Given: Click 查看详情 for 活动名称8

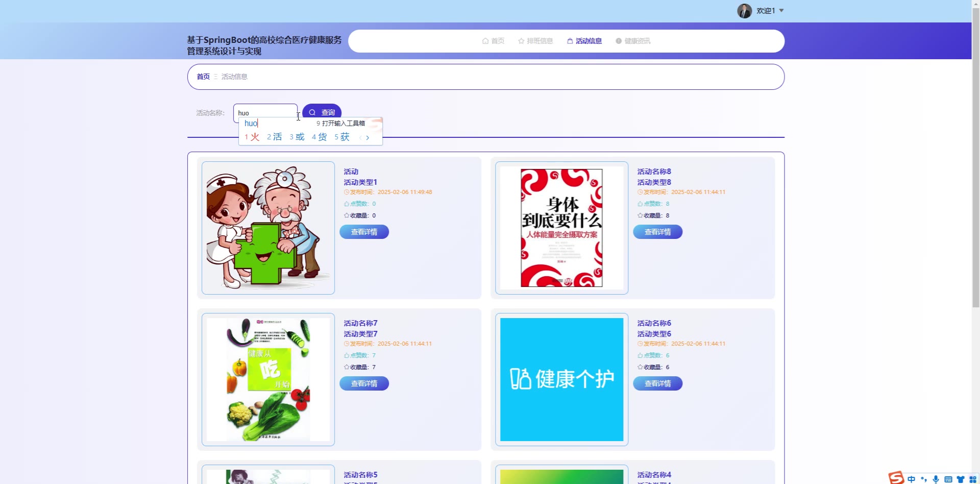Looking at the screenshot, I should coord(658,232).
